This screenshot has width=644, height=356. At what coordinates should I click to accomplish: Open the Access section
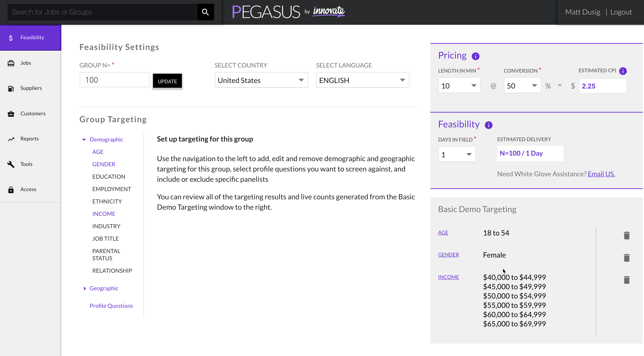[28, 189]
